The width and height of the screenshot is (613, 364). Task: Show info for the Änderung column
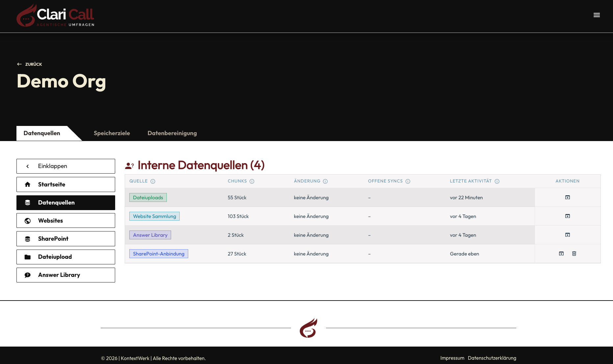(x=325, y=181)
